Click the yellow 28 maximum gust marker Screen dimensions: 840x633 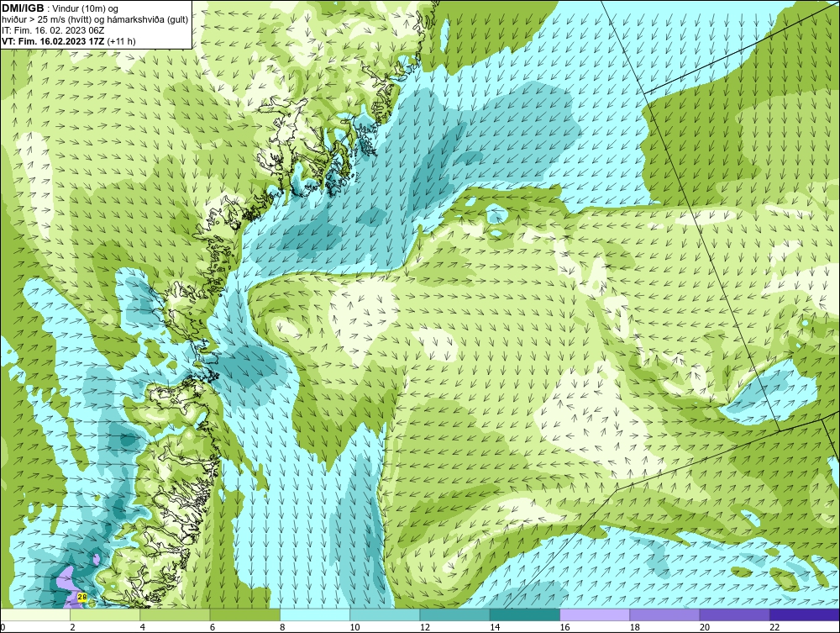point(82,597)
